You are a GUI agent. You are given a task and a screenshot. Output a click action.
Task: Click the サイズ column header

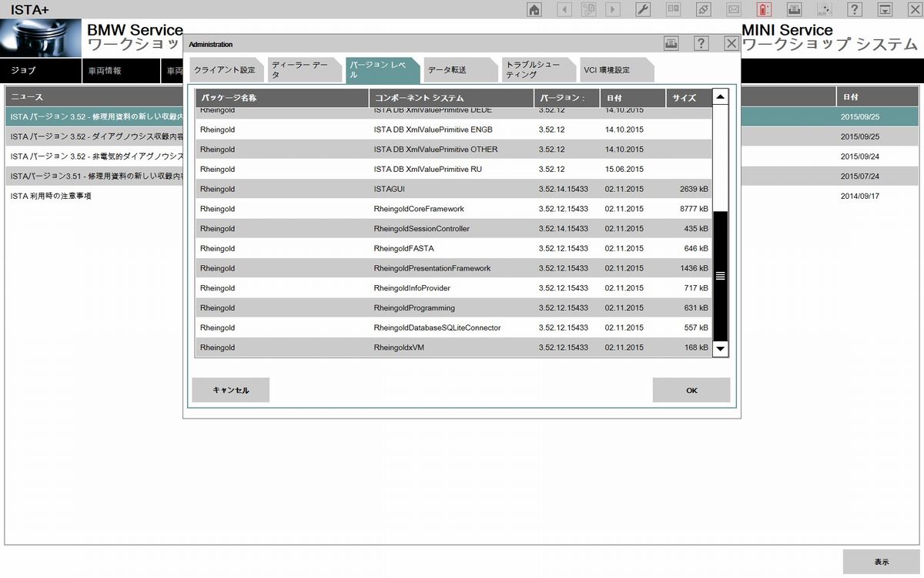coord(688,98)
